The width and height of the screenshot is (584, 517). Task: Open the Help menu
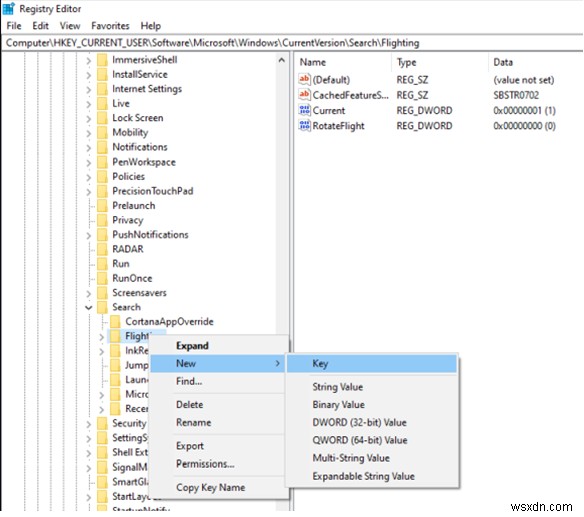[x=150, y=26]
